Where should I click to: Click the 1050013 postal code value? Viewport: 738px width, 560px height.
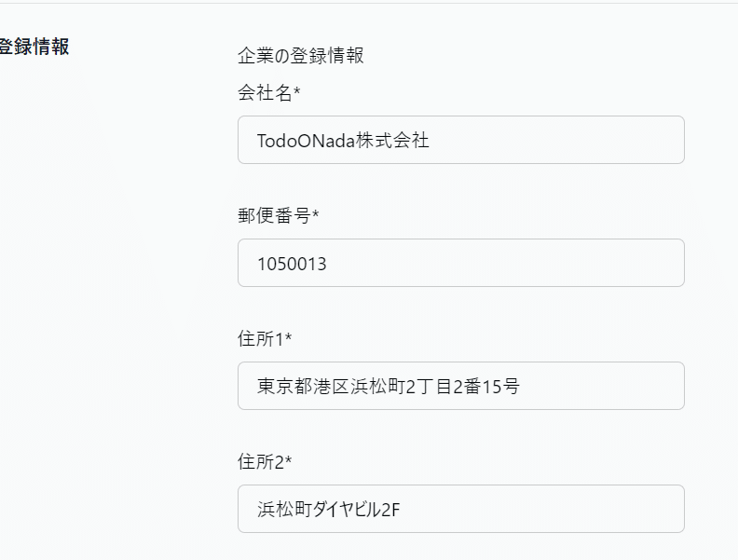tap(293, 264)
